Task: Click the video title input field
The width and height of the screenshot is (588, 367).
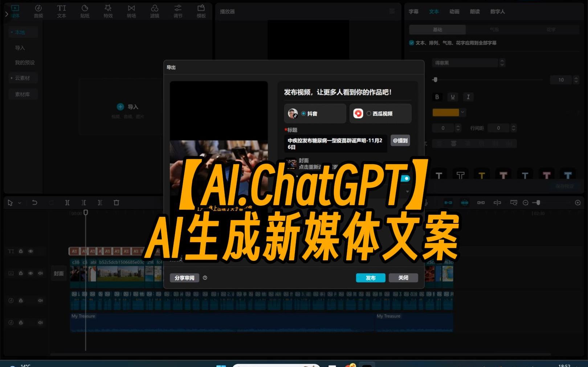Action: pyautogui.click(x=335, y=144)
